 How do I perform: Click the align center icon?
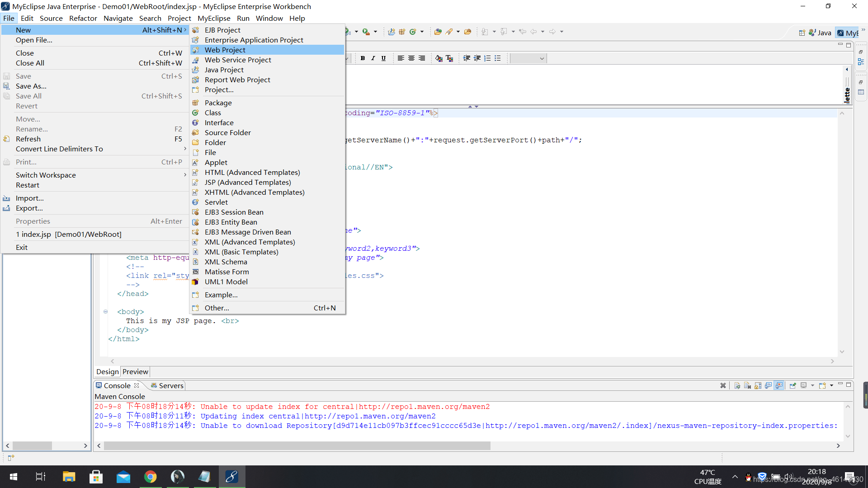(x=411, y=58)
